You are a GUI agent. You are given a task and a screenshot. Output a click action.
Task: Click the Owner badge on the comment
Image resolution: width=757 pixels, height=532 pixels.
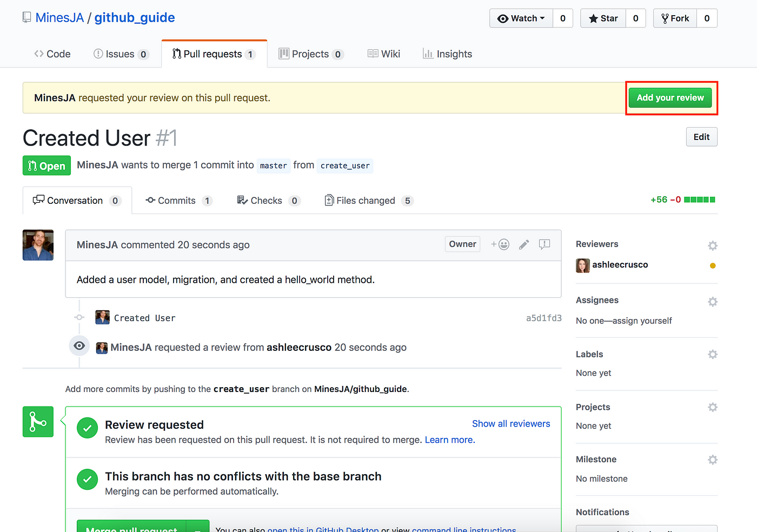pos(462,244)
